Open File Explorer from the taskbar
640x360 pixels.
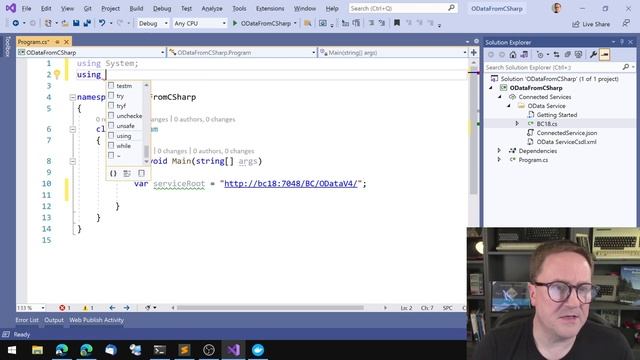tap(38, 350)
